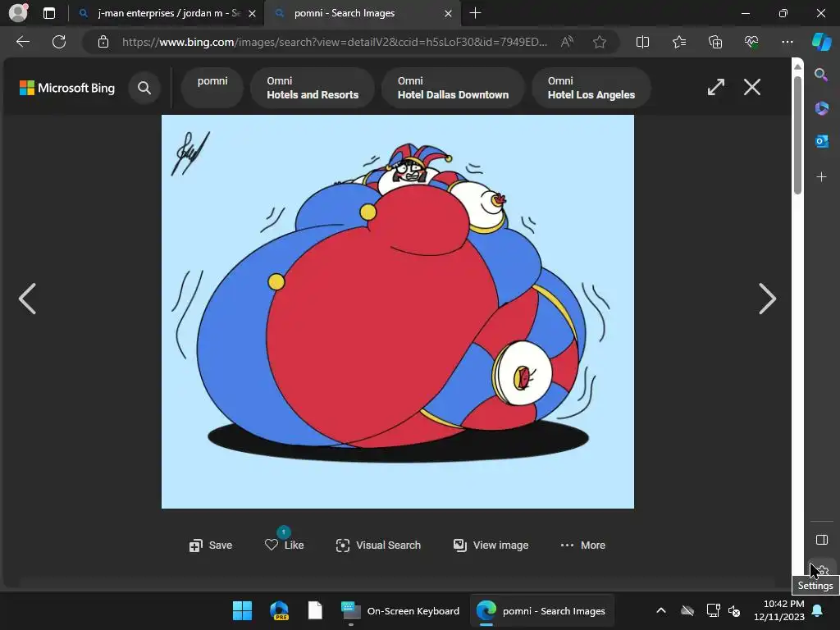Open sidebar Search tool
840x630 pixels.
[821, 75]
